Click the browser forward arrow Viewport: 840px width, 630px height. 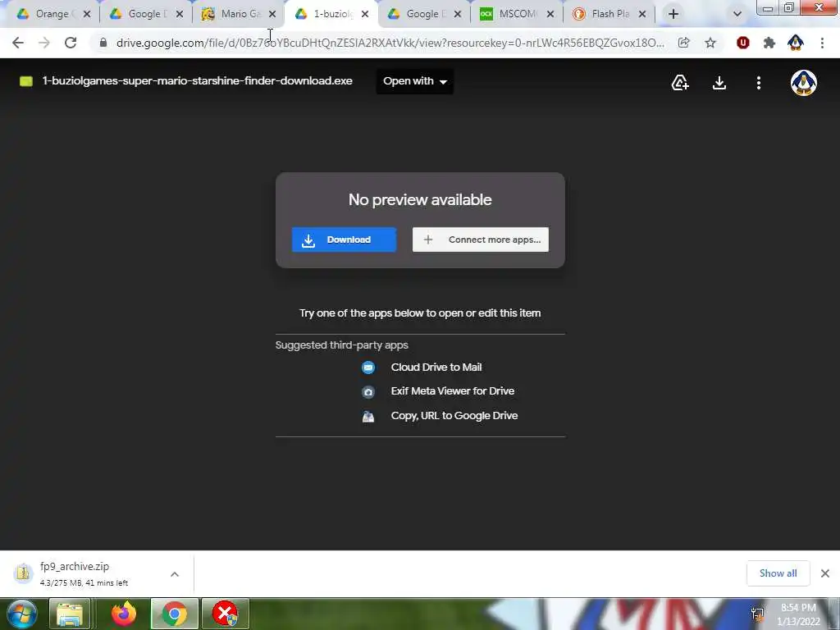pyautogui.click(x=44, y=43)
